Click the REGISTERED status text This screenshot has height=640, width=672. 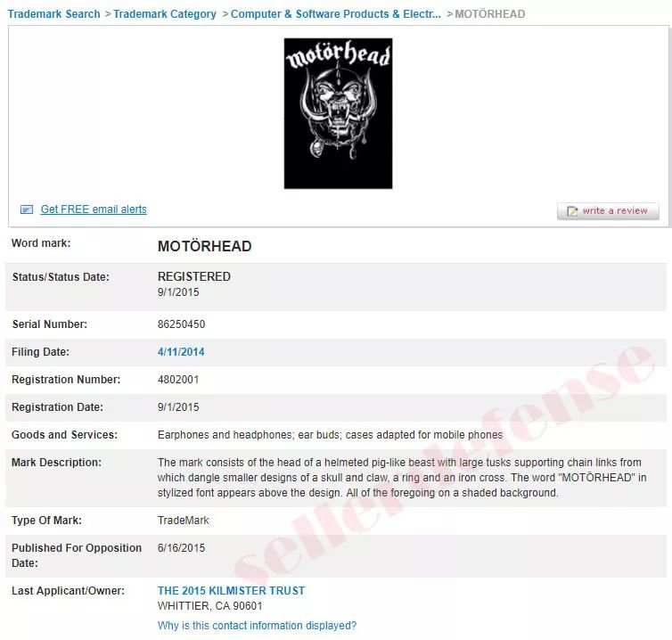point(194,276)
